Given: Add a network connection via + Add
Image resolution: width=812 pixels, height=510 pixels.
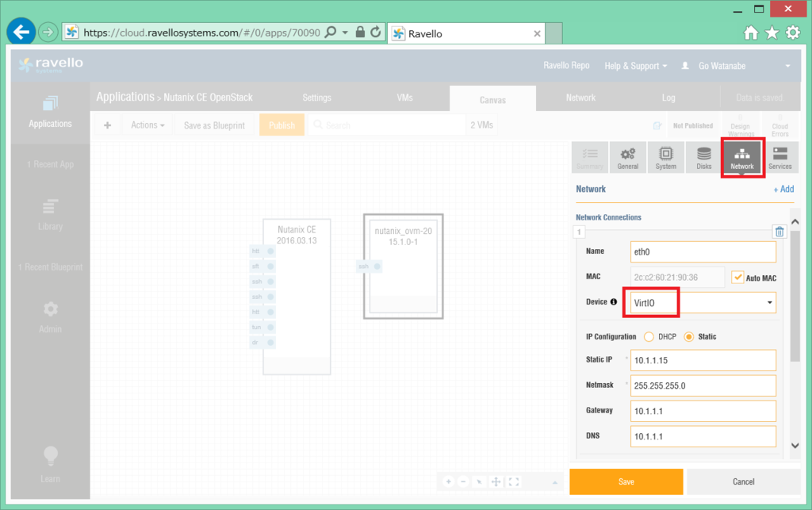Looking at the screenshot, I should [783, 189].
